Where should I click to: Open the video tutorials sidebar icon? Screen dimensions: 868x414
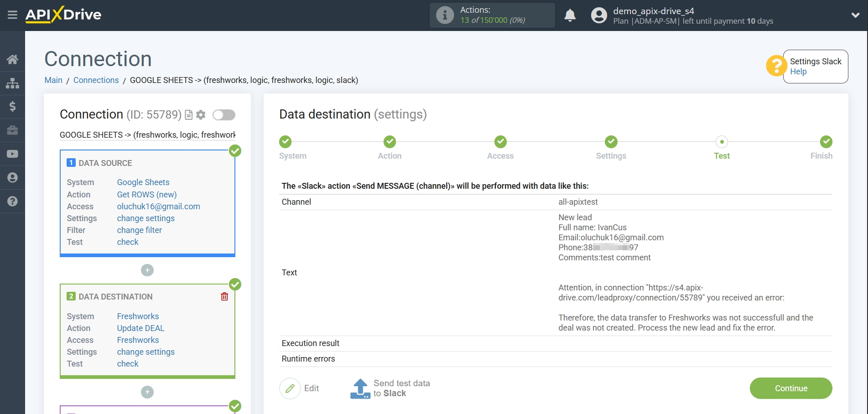pos(12,154)
